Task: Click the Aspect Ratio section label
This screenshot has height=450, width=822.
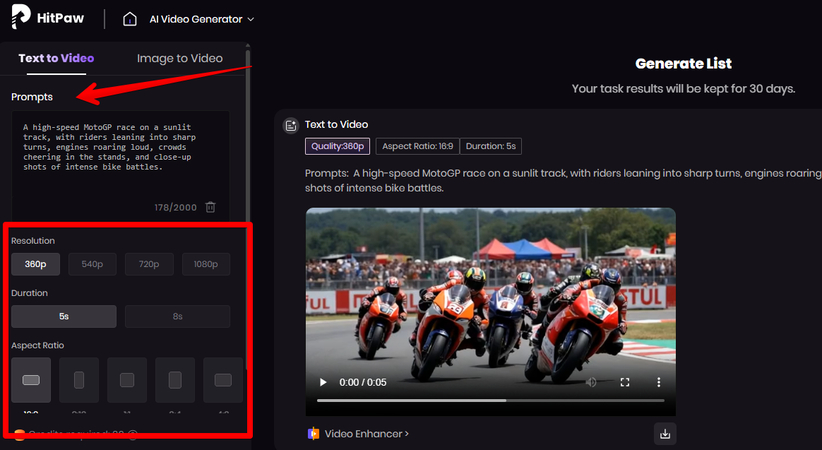Action: click(x=38, y=346)
